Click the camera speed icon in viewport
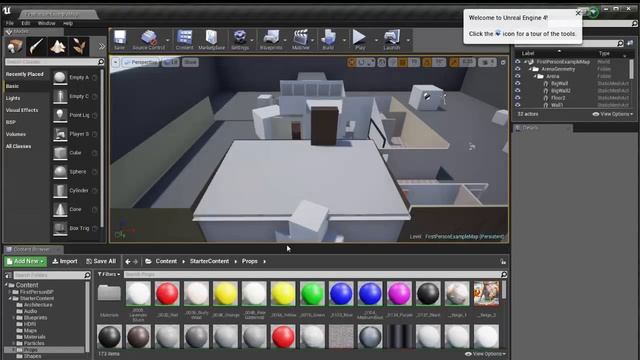 click(486, 62)
